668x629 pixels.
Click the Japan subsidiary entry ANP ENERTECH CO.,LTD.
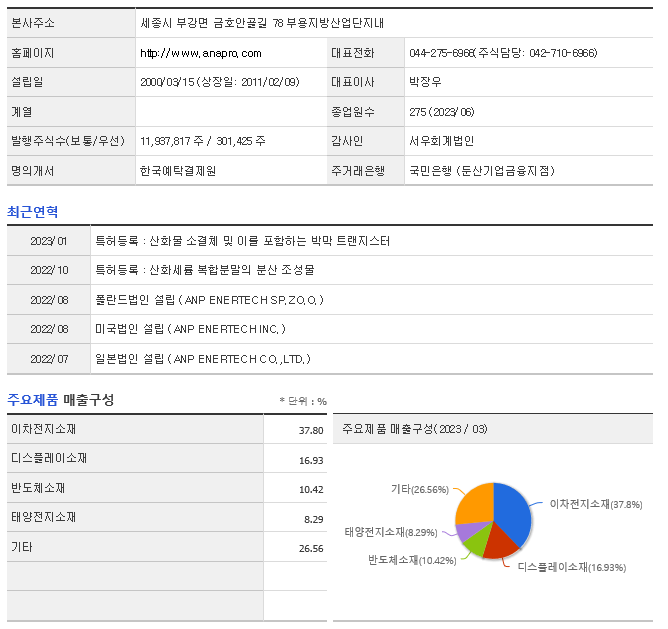[x=203, y=359]
